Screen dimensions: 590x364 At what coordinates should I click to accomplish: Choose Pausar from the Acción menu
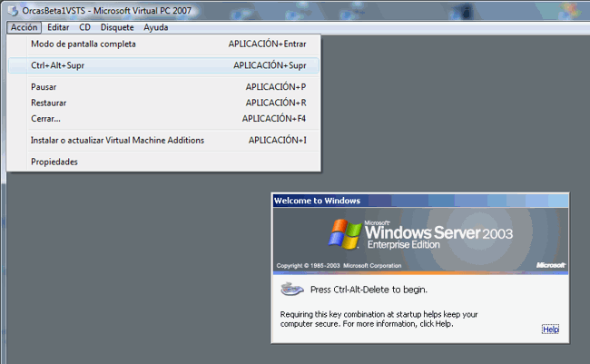pyautogui.click(x=163, y=87)
